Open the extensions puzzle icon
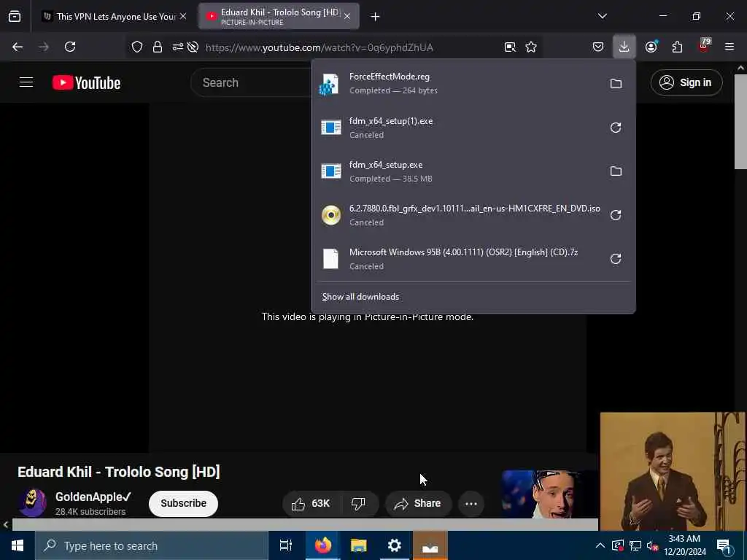 (x=677, y=47)
